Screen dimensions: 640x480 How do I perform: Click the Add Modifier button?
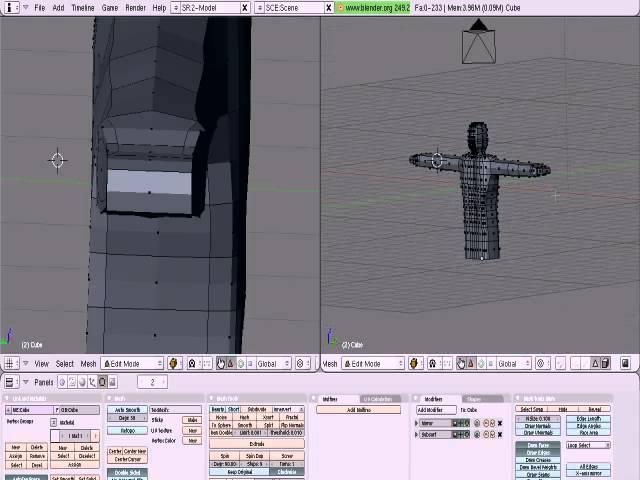coord(436,410)
